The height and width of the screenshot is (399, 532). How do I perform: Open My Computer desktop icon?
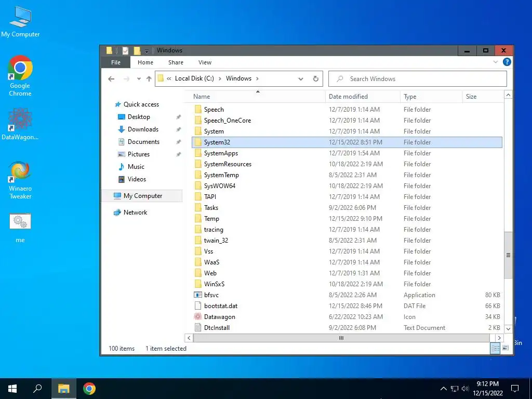tap(20, 22)
